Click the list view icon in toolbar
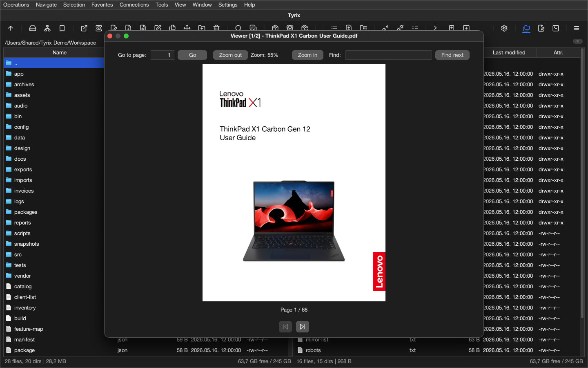The image size is (588, 368). [334, 28]
